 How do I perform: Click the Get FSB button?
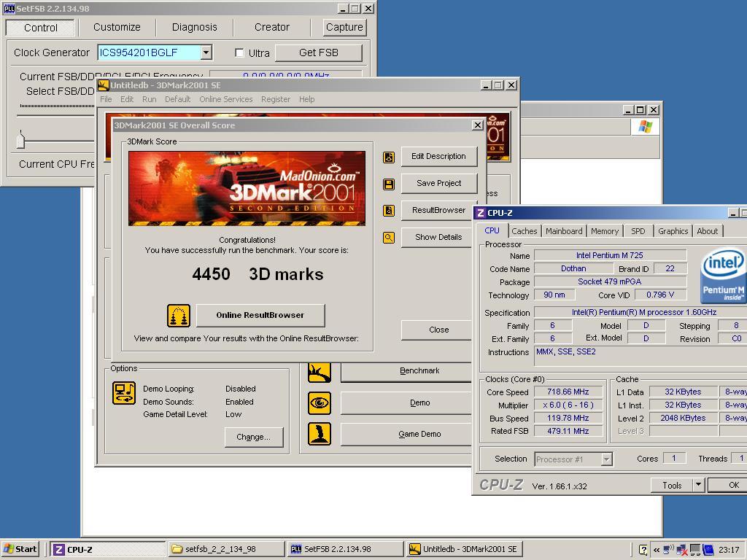319,52
